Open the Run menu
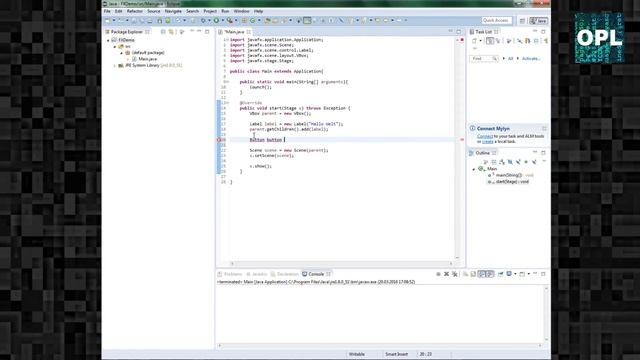 pos(225,11)
